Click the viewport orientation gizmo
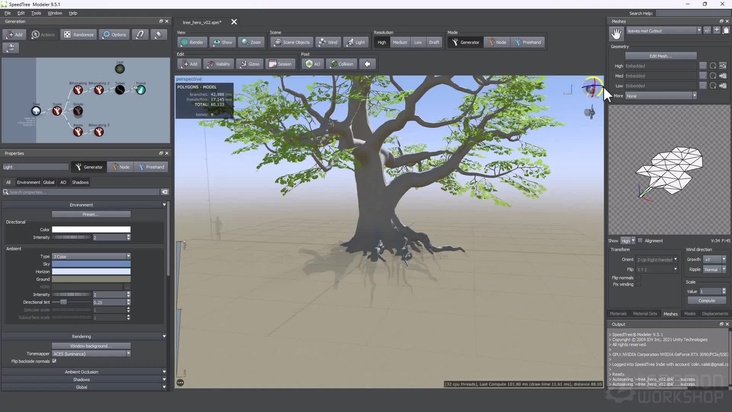732x412 pixels. tap(592, 88)
